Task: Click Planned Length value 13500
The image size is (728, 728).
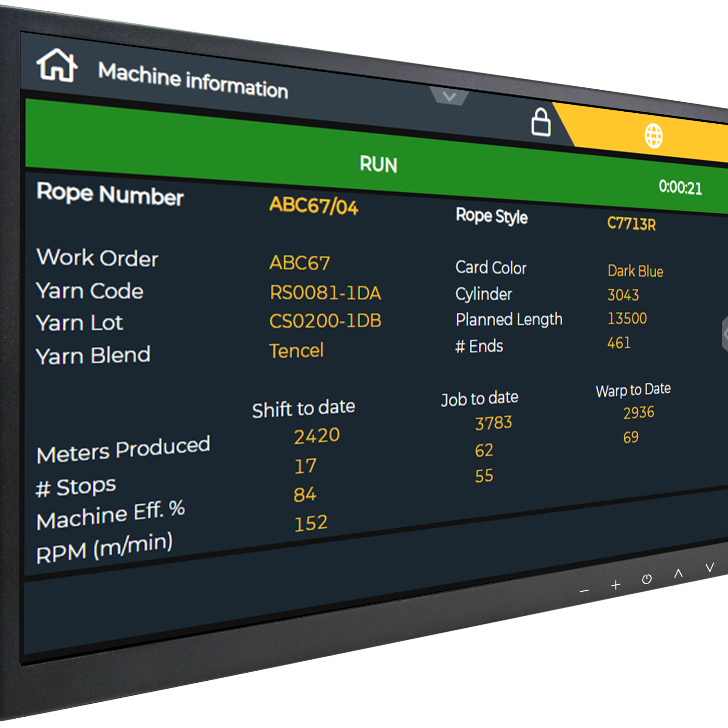Action: (x=627, y=319)
